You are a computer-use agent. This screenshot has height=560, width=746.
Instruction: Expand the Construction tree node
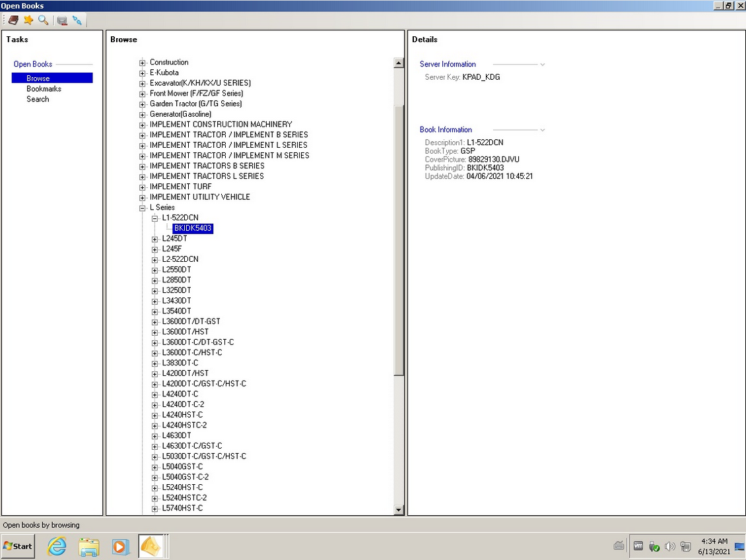pos(142,63)
